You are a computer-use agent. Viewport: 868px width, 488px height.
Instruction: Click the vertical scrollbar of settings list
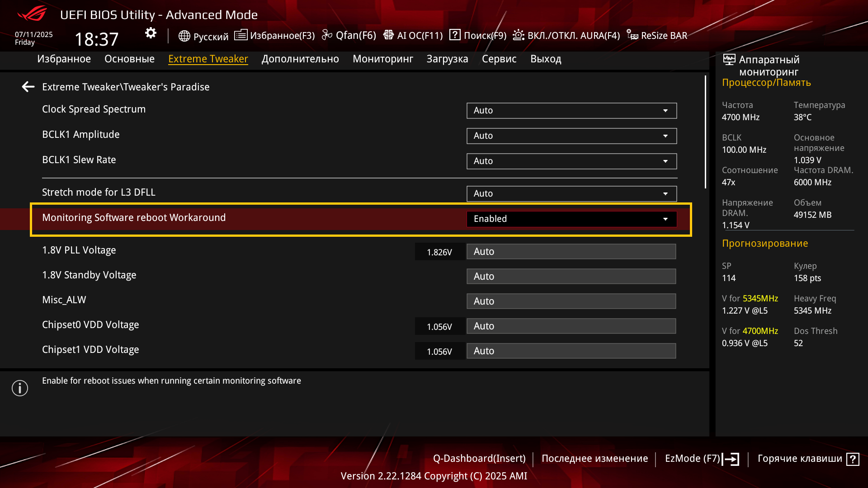pyautogui.click(x=705, y=132)
